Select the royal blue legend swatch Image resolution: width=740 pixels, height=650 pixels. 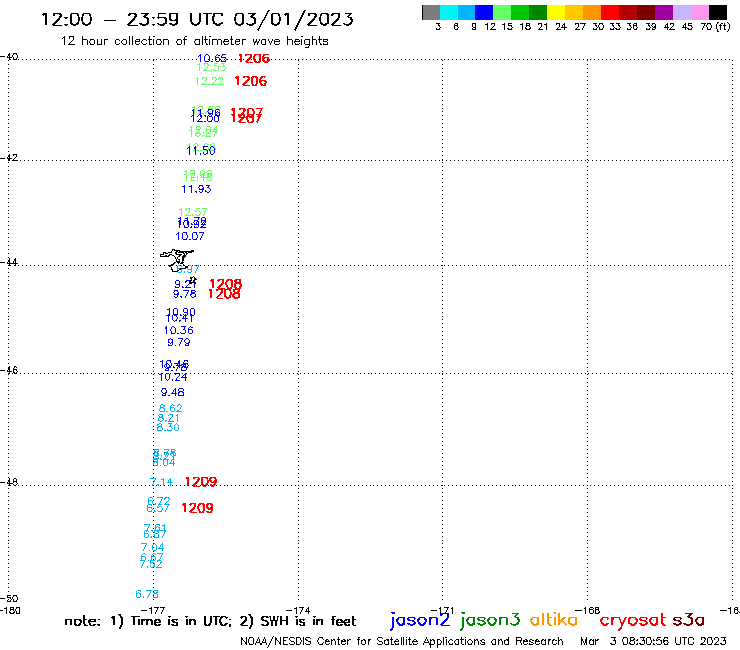(x=484, y=12)
